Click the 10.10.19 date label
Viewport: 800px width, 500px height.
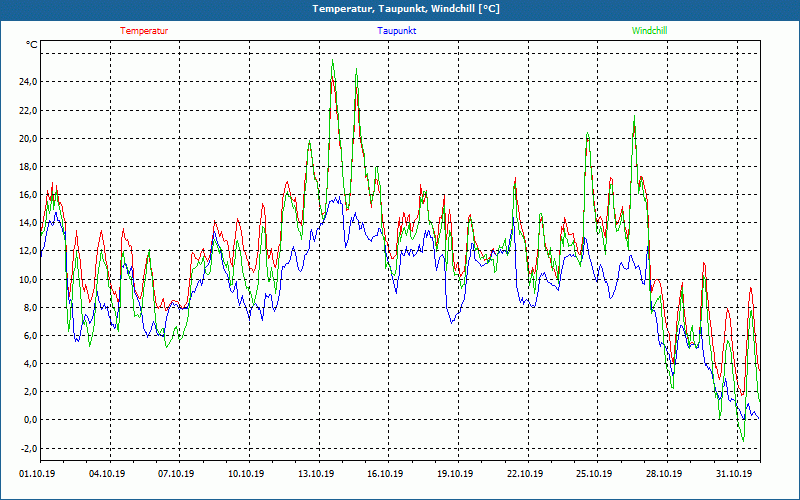coord(246,473)
